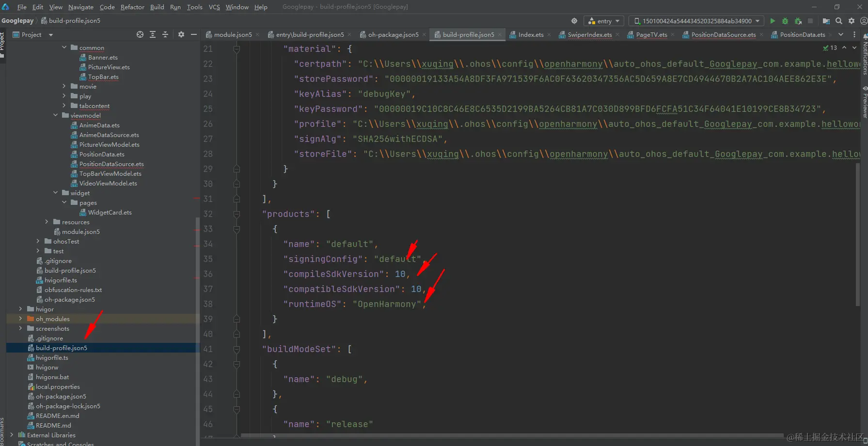Open Project Structure from the toolbar
This screenshot has height=446, width=868.
pos(826,21)
